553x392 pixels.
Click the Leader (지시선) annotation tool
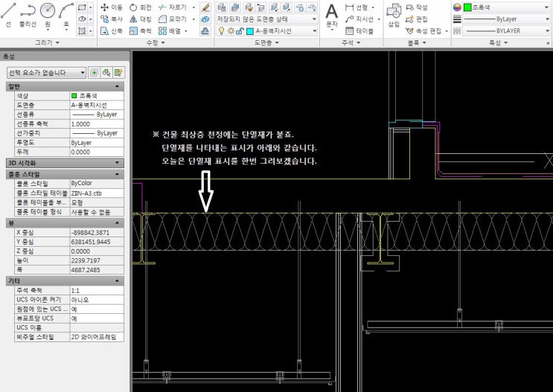[x=359, y=19]
